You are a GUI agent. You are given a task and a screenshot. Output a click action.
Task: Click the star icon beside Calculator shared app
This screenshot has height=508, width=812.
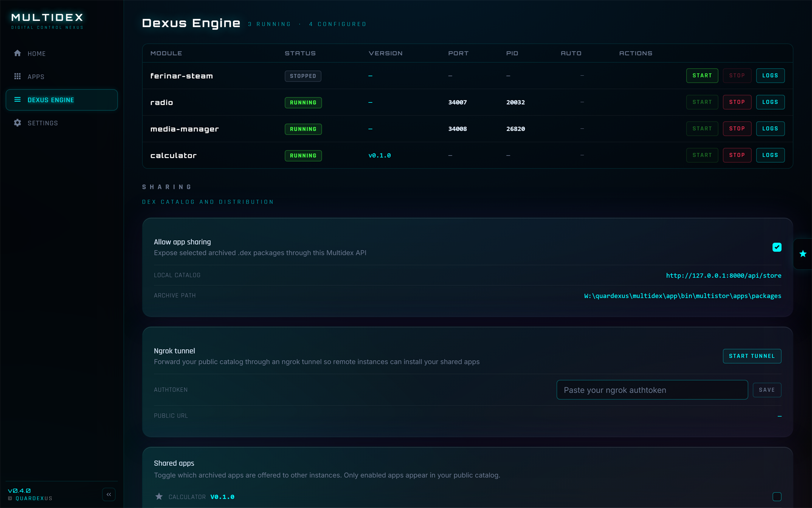(x=159, y=496)
